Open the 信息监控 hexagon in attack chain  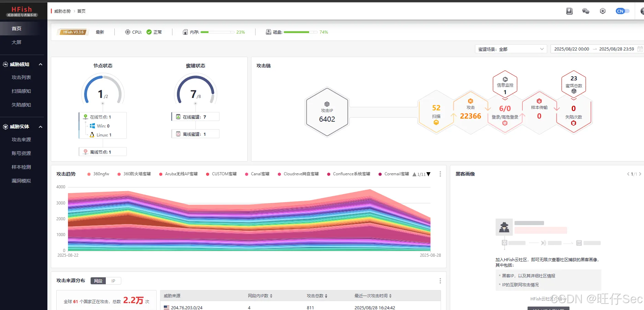(x=505, y=85)
